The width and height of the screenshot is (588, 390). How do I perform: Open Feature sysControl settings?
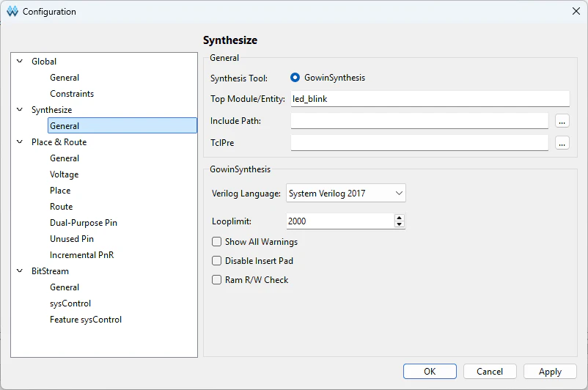[86, 320]
